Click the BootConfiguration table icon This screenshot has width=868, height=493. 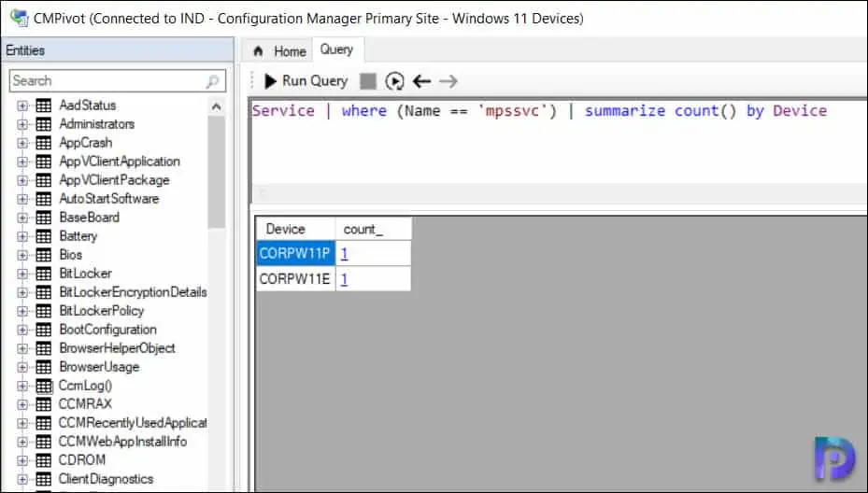point(44,330)
